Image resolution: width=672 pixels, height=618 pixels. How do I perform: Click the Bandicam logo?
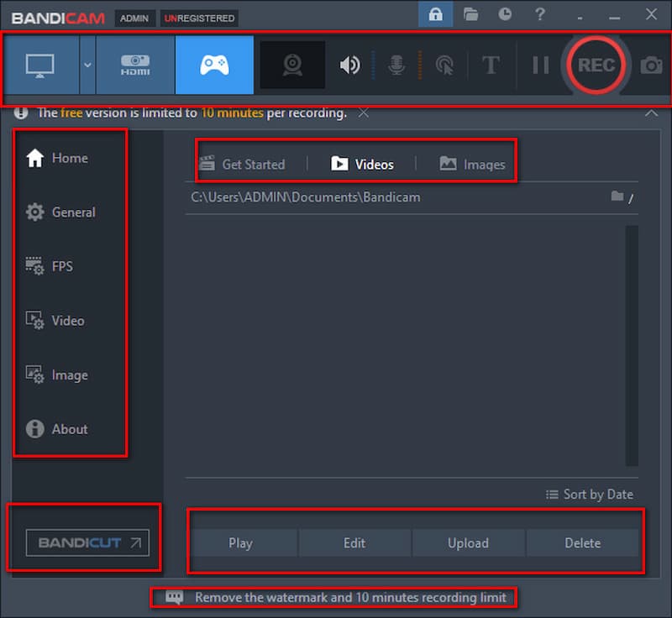[x=58, y=18]
